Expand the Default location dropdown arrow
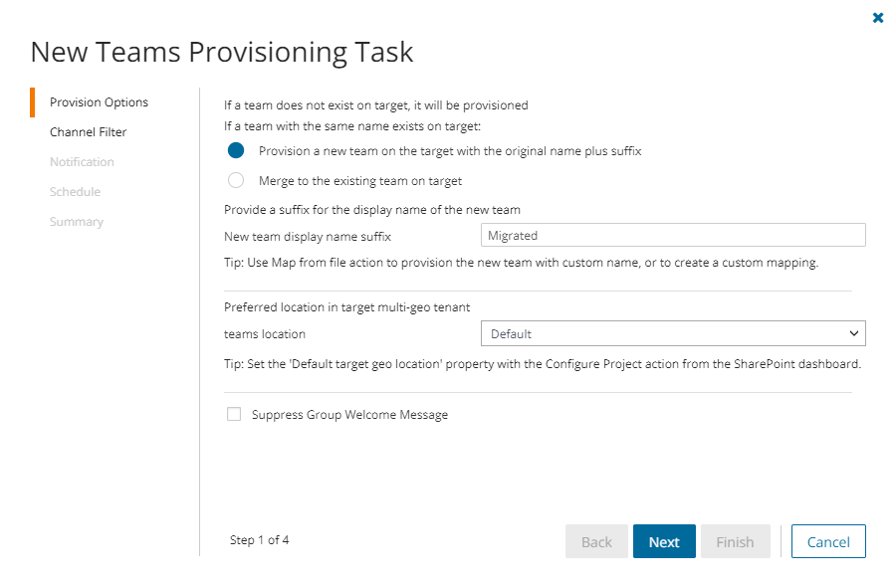The height and width of the screenshot is (588, 896). click(x=853, y=334)
